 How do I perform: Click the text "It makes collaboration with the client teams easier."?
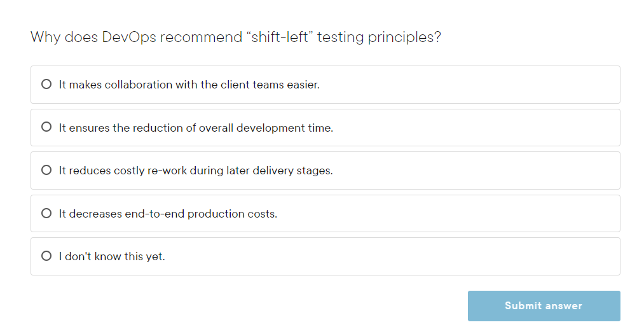pos(189,85)
